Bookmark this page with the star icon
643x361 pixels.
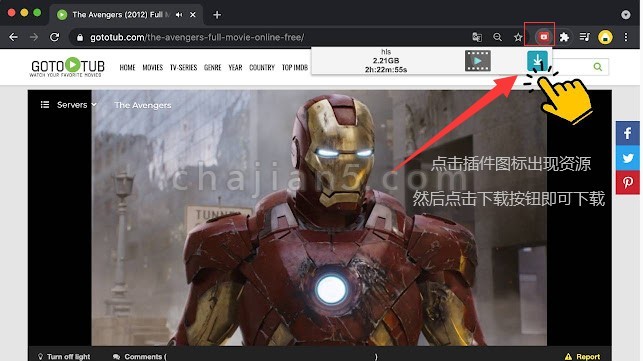[518, 37]
